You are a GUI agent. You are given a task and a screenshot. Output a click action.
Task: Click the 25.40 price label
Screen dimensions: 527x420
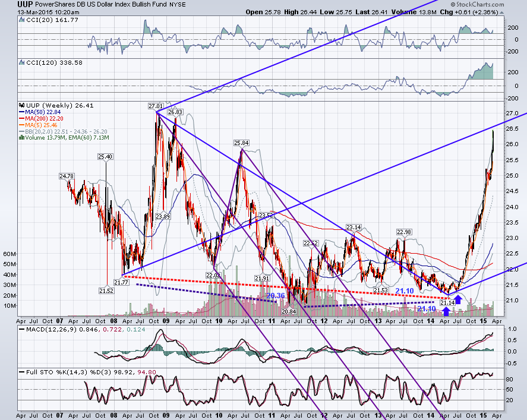click(105, 157)
